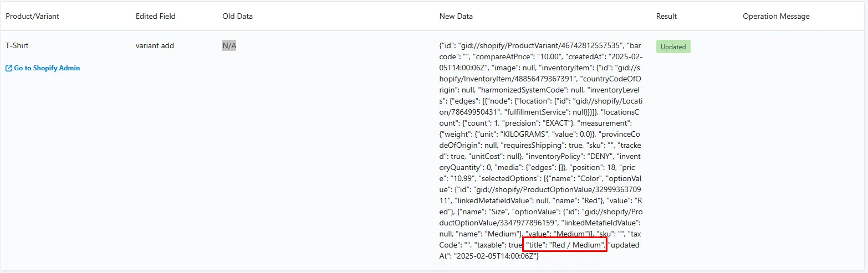The width and height of the screenshot is (868, 273).
Task: Open the Go to Shopify Admin link
Action: 43,68
